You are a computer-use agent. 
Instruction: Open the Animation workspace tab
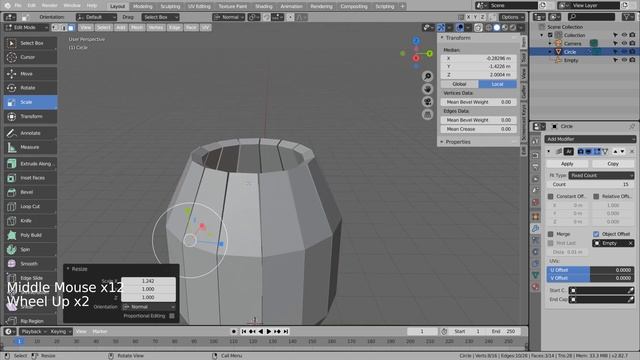click(291, 6)
